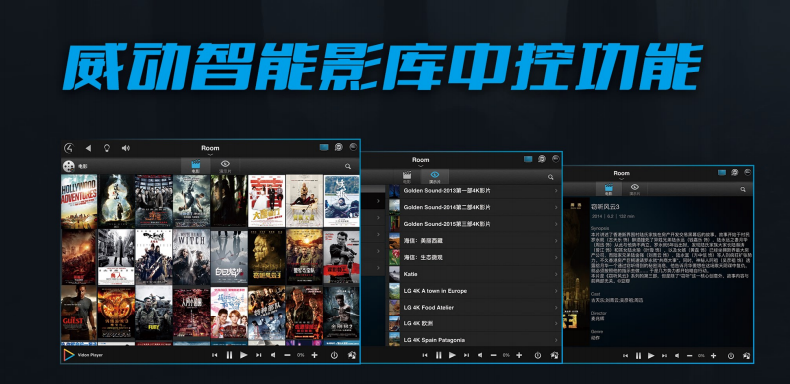The width and height of the screenshot is (790, 384).
Task: Click the blue screen icon in detail window
Action: tap(721, 172)
